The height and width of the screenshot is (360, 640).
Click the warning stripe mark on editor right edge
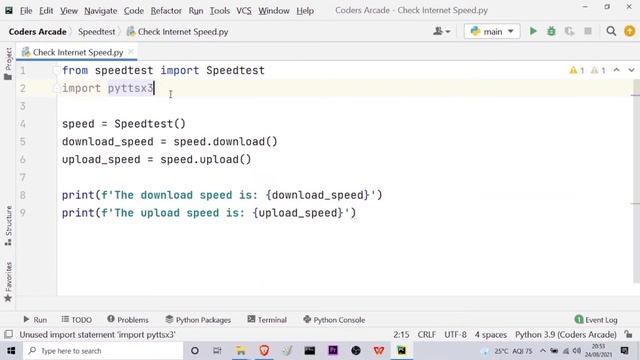coord(635,95)
